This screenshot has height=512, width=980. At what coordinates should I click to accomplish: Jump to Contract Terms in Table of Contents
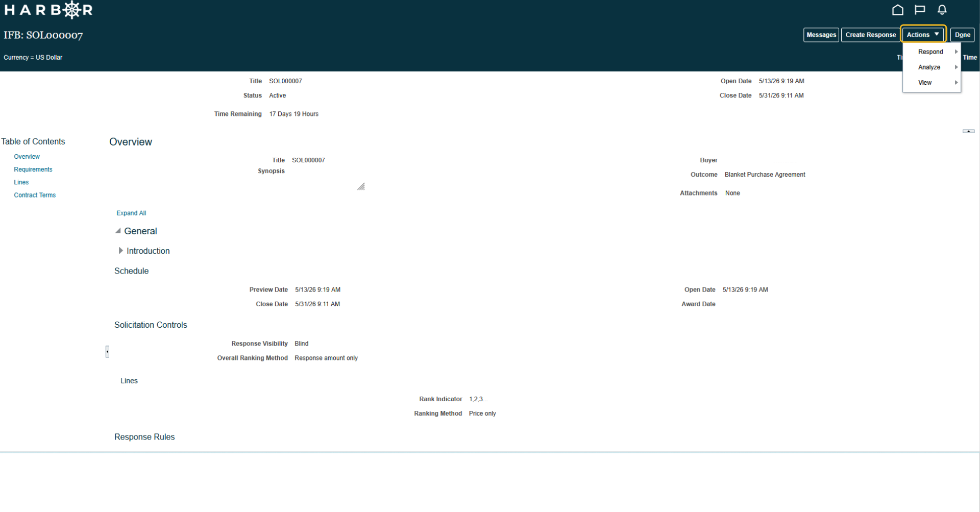[35, 195]
